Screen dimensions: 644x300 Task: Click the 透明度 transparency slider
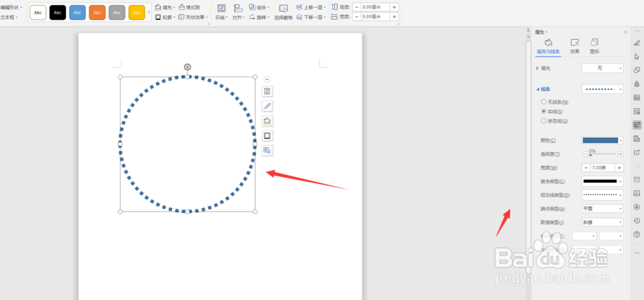pyautogui.click(x=603, y=154)
